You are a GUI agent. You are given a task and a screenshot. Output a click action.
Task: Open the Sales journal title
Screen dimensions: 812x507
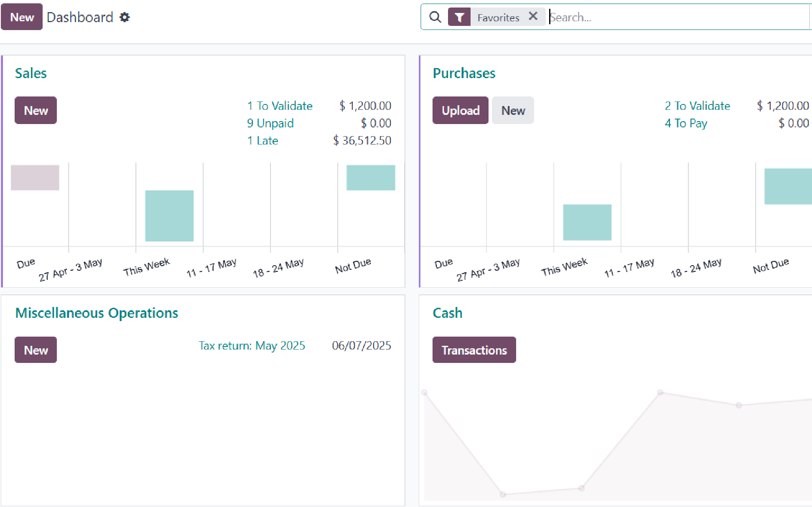(31, 73)
